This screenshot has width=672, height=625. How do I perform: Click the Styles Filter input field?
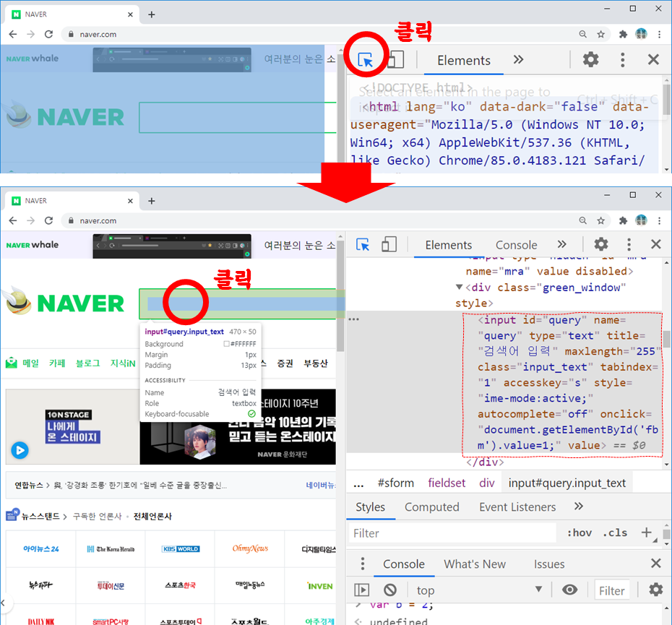(x=452, y=533)
